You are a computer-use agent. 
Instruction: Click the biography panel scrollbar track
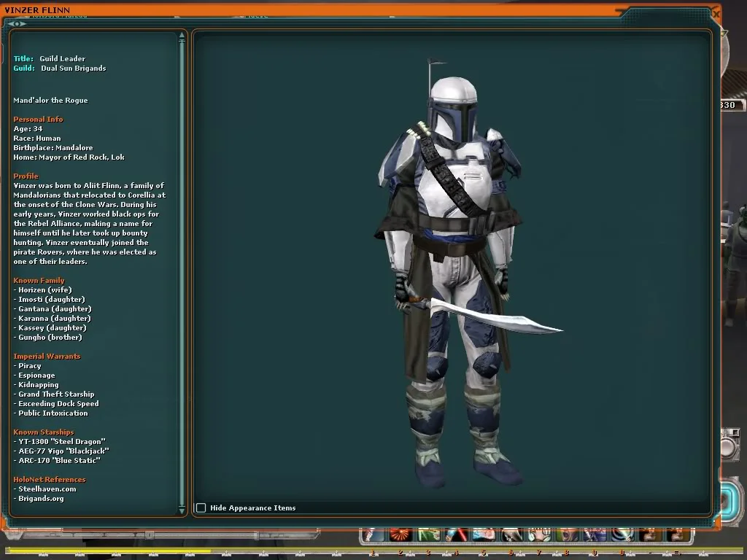point(182,273)
